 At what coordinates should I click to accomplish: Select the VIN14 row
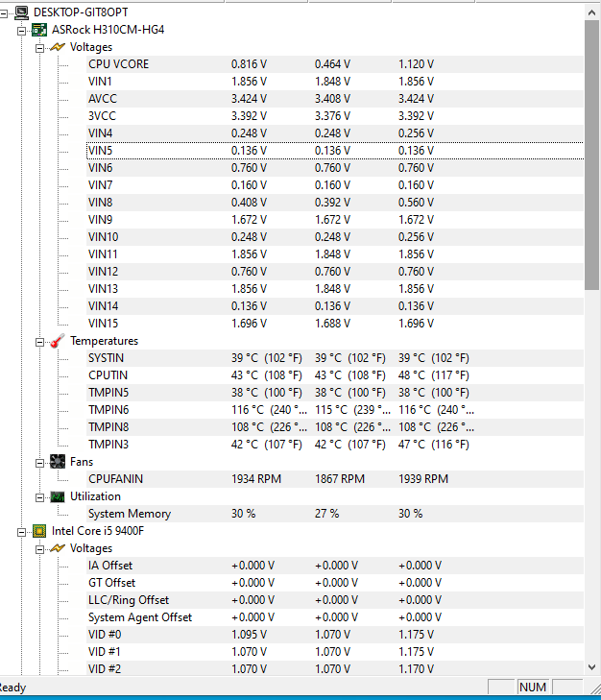coord(335,306)
